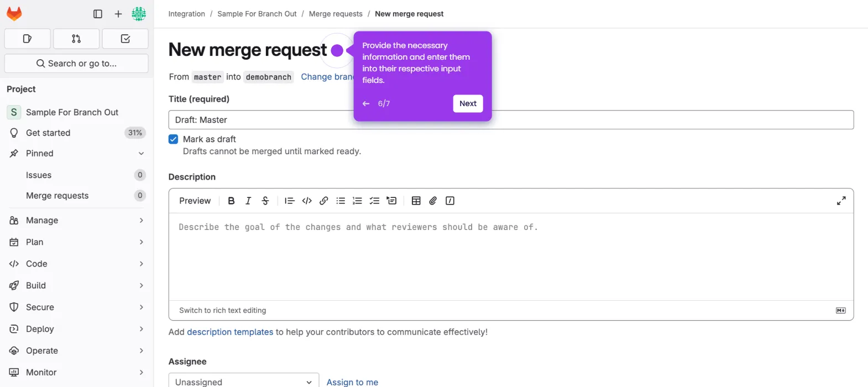Expand the Operate menu
868x387 pixels.
pos(77,351)
